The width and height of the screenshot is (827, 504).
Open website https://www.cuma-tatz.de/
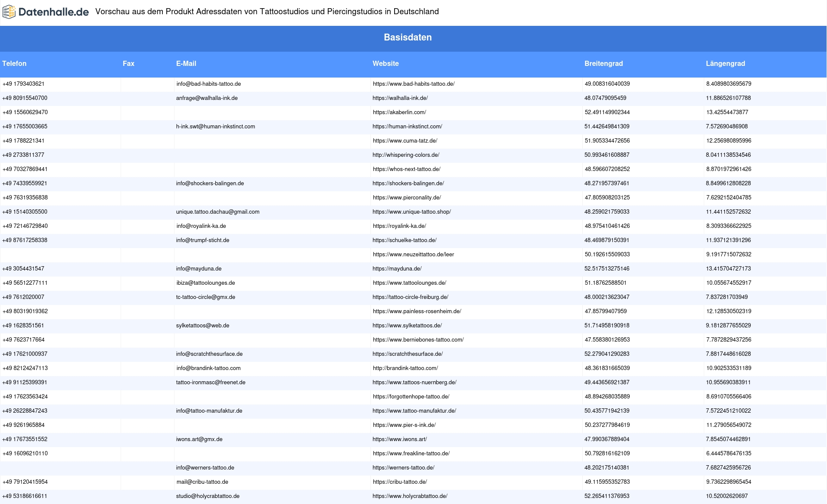(x=405, y=141)
